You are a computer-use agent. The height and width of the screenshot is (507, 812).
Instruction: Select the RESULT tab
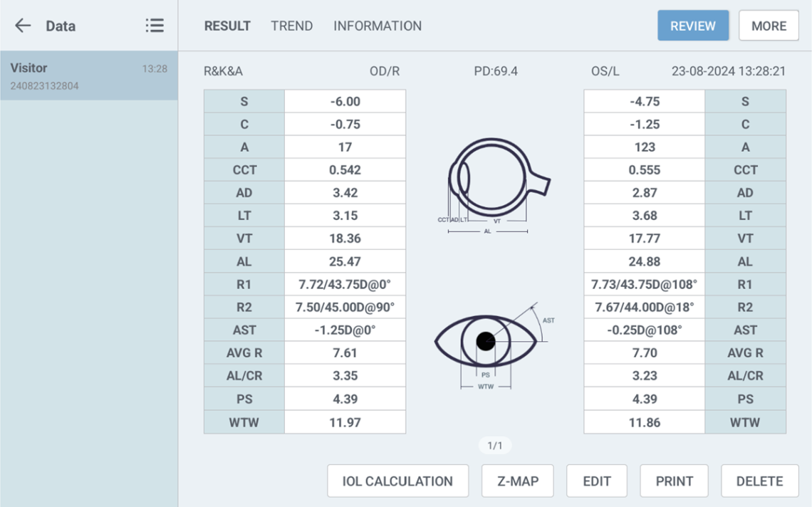(227, 26)
